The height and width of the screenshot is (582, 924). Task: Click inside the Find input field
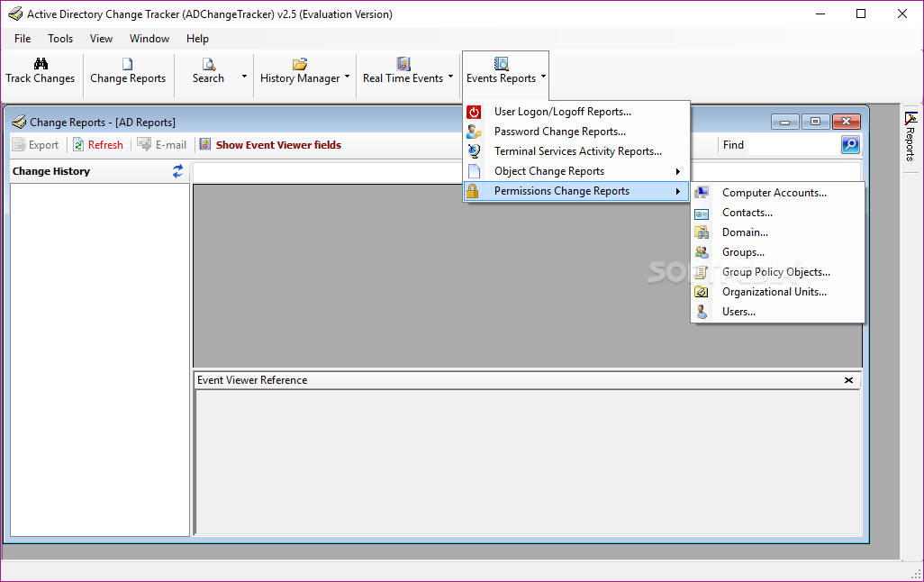(793, 145)
